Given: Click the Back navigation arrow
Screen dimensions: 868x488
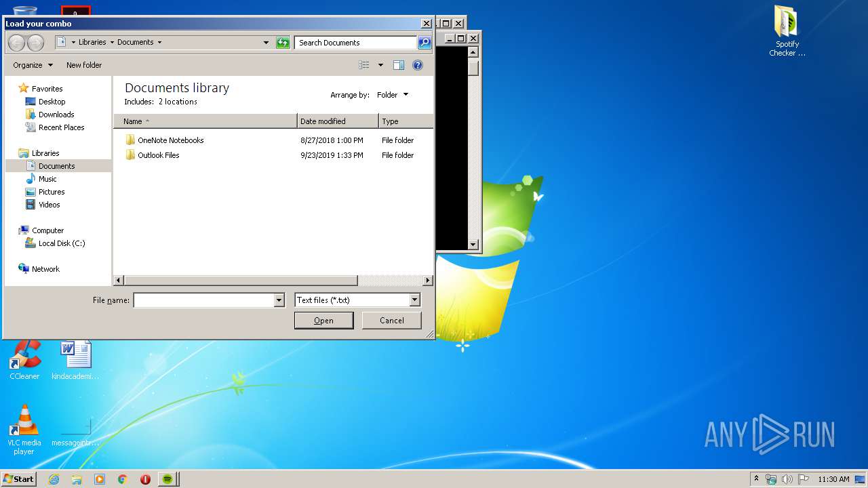Looking at the screenshot, I should pos(16,43).
